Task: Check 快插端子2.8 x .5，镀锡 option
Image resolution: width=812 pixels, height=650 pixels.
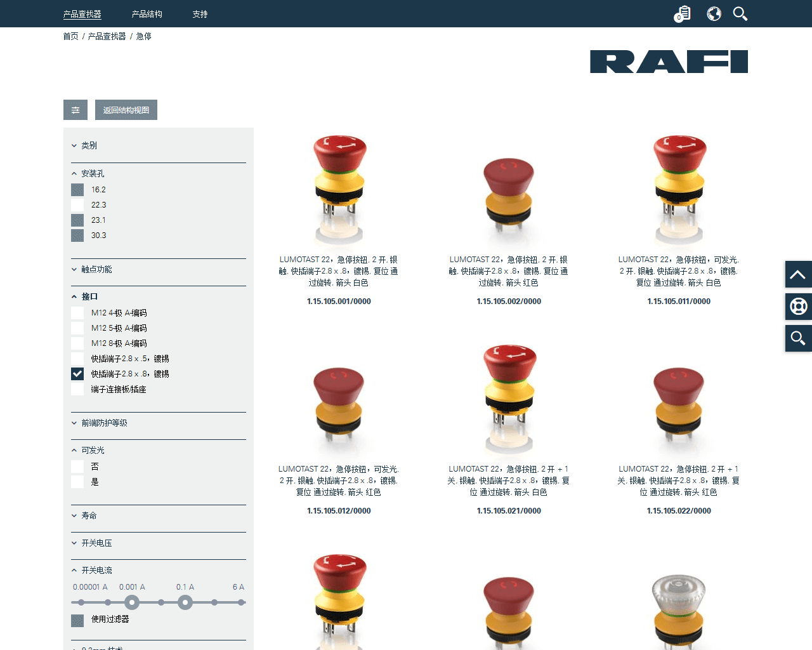Action: pos(77,359)
